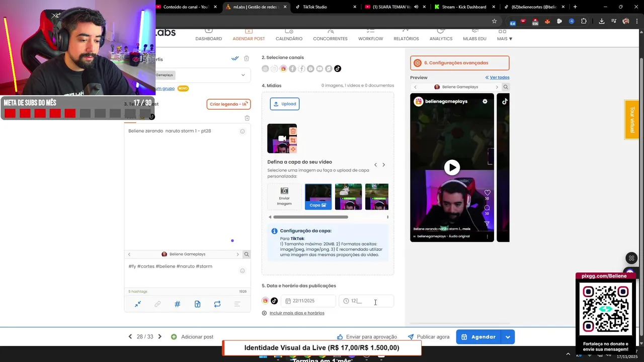The height and width of the screenshot is (362, 644).
Task: Click the time input field
Action: click(x=366, y=301)
